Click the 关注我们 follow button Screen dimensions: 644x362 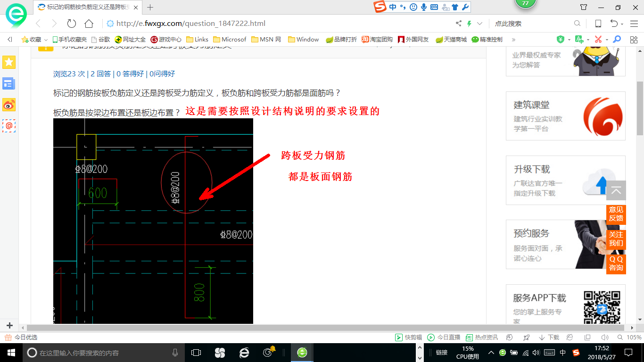click(616, 239)
